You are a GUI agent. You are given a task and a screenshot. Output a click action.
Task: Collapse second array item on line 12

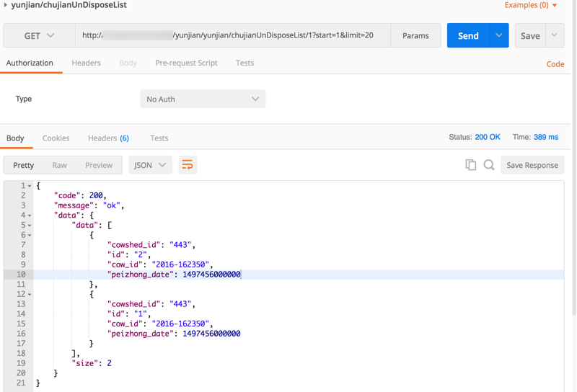30,295
